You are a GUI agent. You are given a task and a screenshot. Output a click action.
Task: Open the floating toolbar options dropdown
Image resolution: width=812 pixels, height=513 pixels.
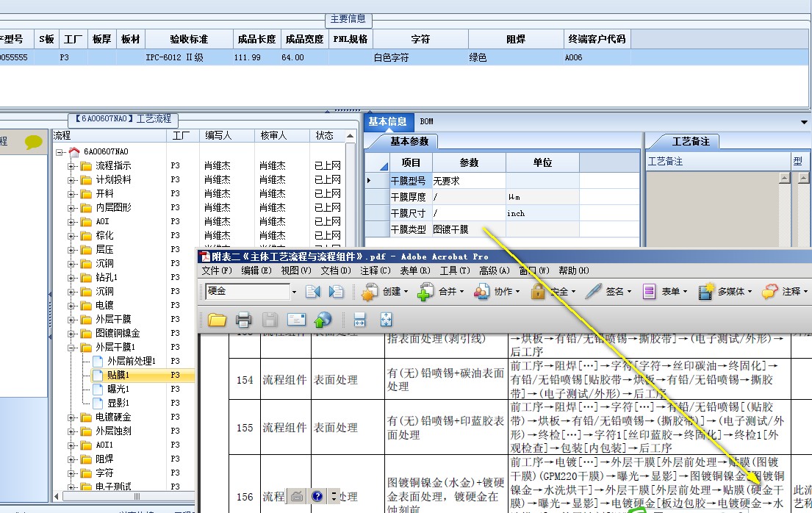(334, 496)
